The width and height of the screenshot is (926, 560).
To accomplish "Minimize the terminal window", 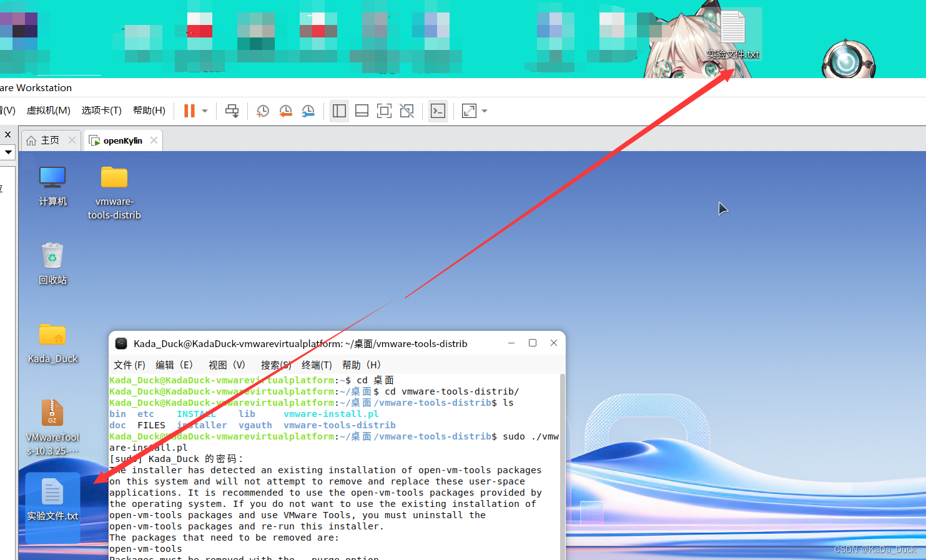I will point(511,343).
